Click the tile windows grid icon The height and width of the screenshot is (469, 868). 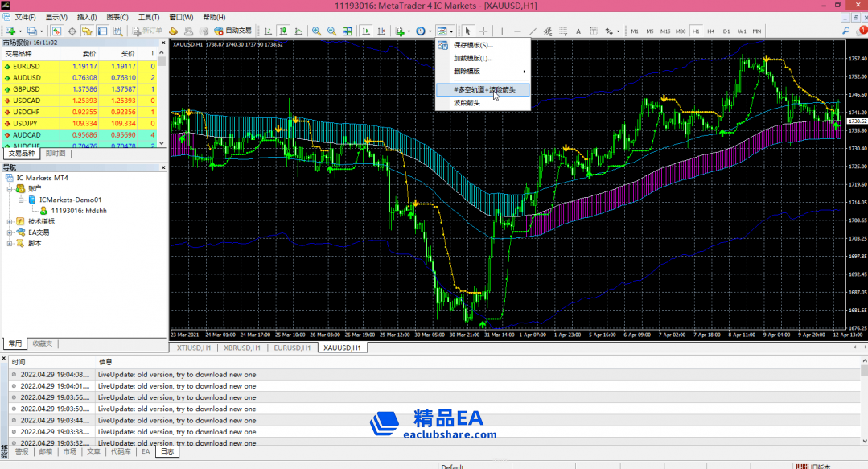(348, 31)
